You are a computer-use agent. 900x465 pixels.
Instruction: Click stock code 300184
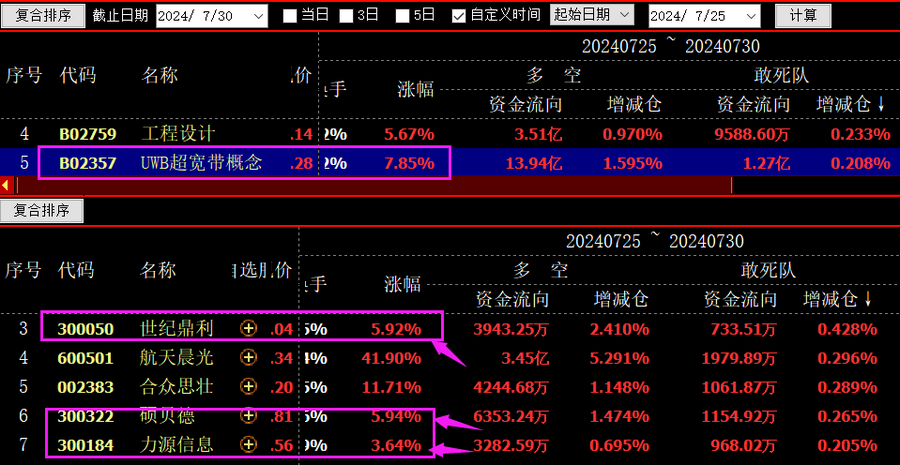[x=86, y=444]
